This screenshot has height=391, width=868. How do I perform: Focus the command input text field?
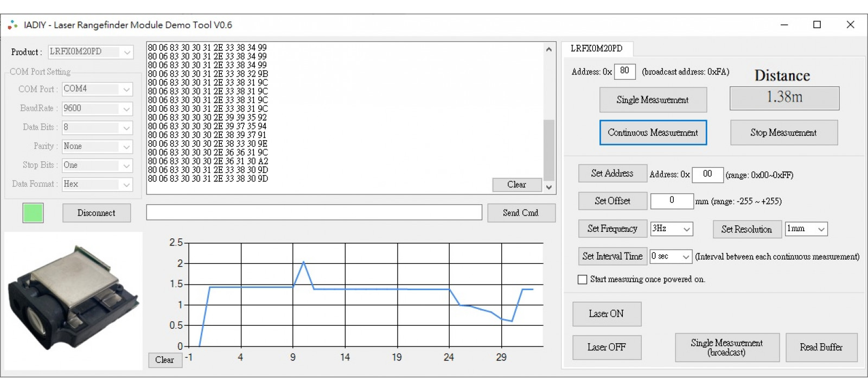[314, 212]
